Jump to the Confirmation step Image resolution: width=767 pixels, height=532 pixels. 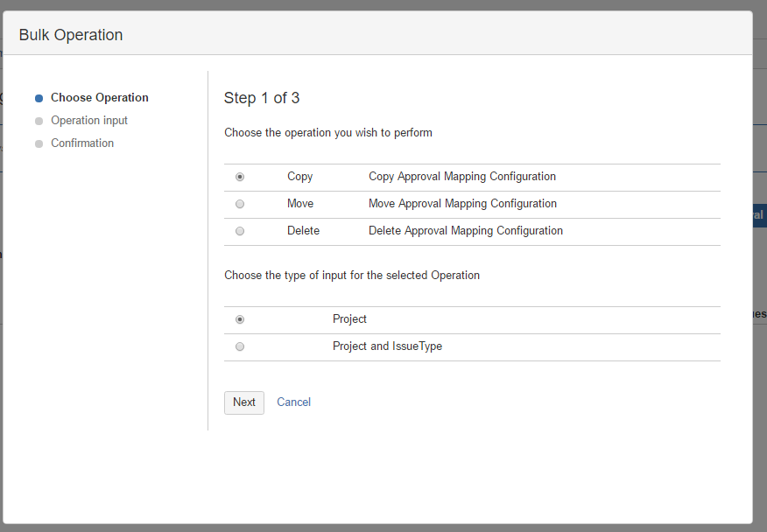[x=82, y=143]
